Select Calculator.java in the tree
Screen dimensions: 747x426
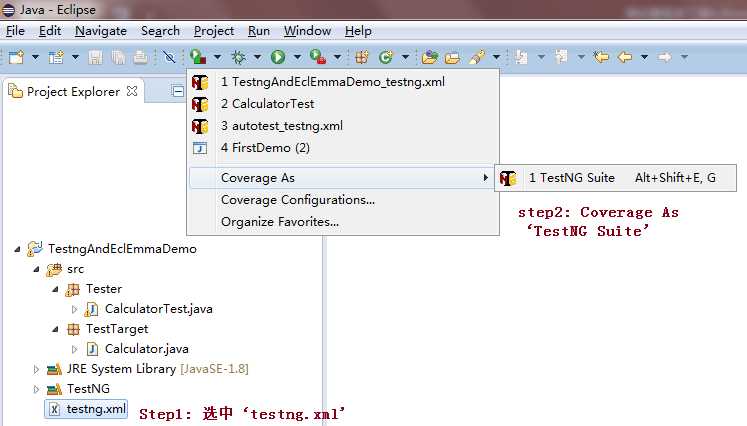tap(137, 349)
